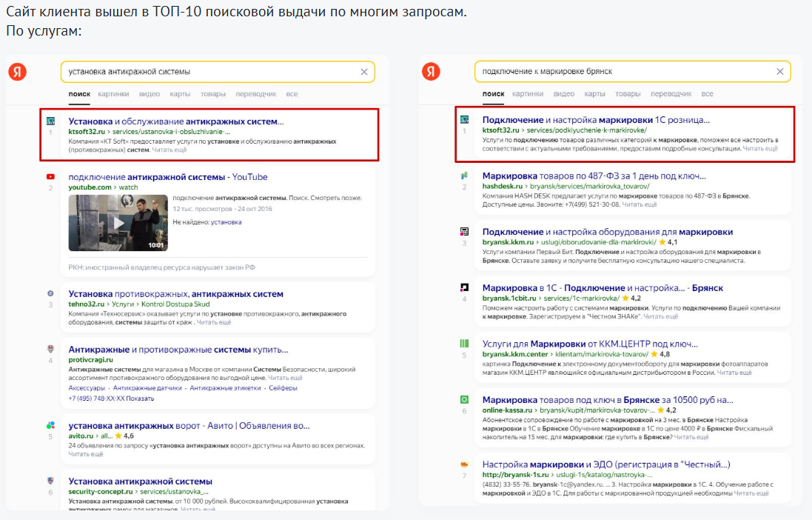Open 'Маркировка товаров по 487-ФЗ' result

pos(594,176)
